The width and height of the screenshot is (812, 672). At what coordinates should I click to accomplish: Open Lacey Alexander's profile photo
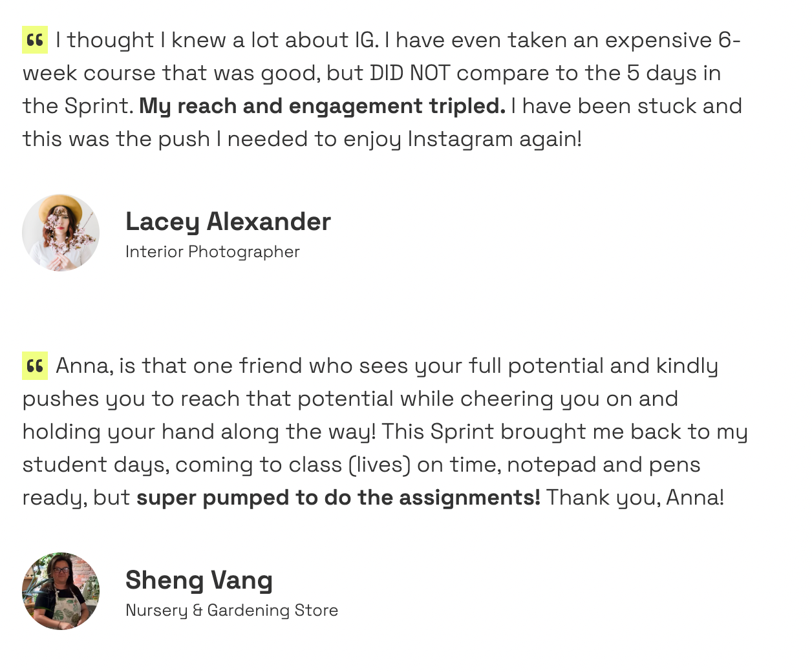pyautogui.click(x=61, y=233)
